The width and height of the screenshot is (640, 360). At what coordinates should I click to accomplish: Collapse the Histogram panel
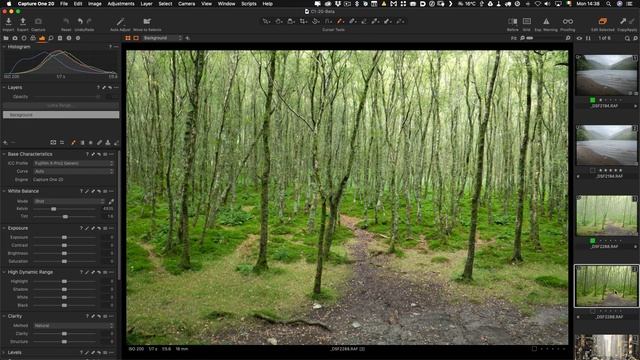[x=4, y=47]
